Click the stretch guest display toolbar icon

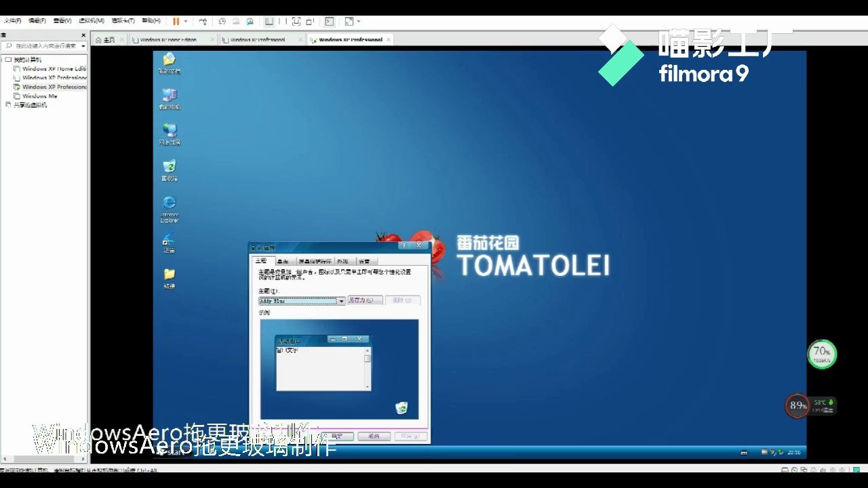[x=349, y=21]
